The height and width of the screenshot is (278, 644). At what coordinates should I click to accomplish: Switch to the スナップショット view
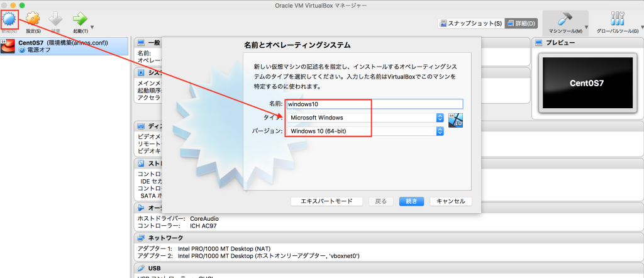470,24
